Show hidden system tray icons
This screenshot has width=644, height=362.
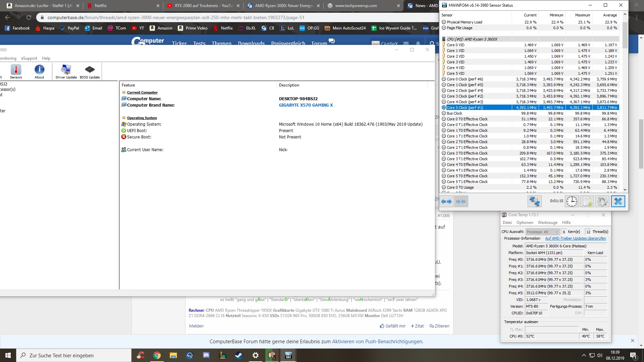click(584, 355)
